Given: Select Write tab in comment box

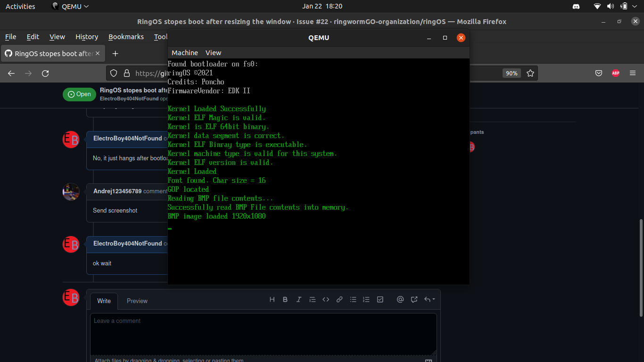Looking at the screenshot, I should point(104,301).
